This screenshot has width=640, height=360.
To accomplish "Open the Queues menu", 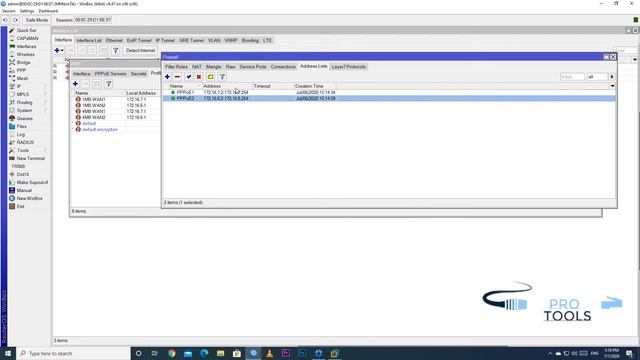I will (24, 118).
